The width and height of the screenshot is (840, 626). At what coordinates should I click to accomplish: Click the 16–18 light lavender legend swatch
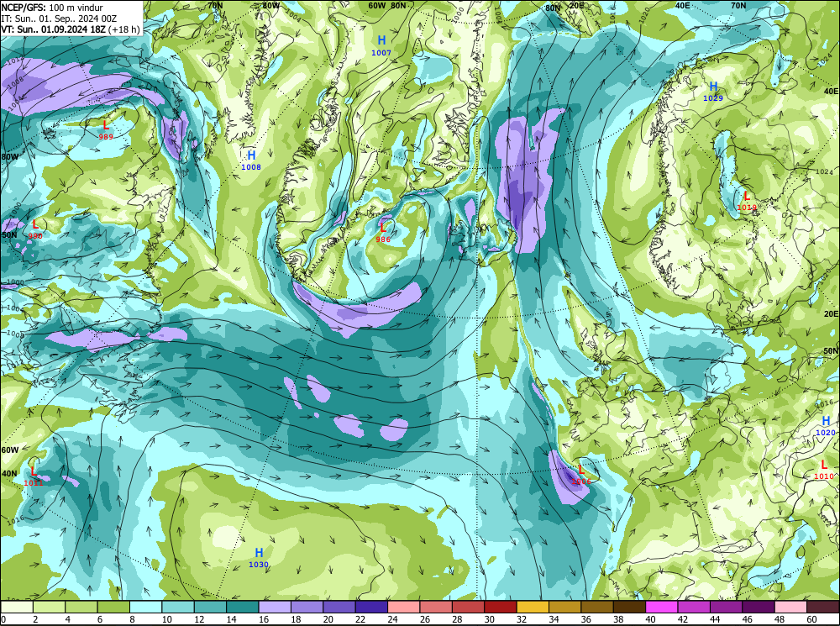click(275, 607)
